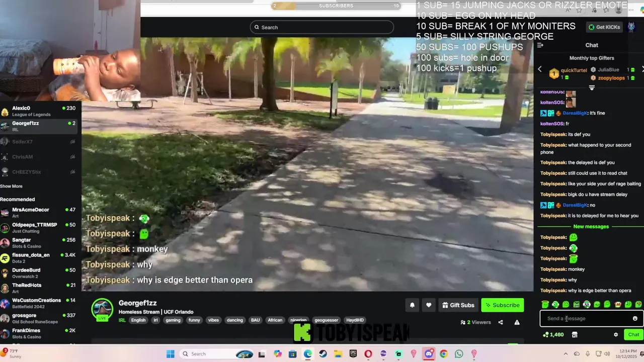
Task: Select the dancing tag
Action: pyautogui.click(x=234, y=320)
